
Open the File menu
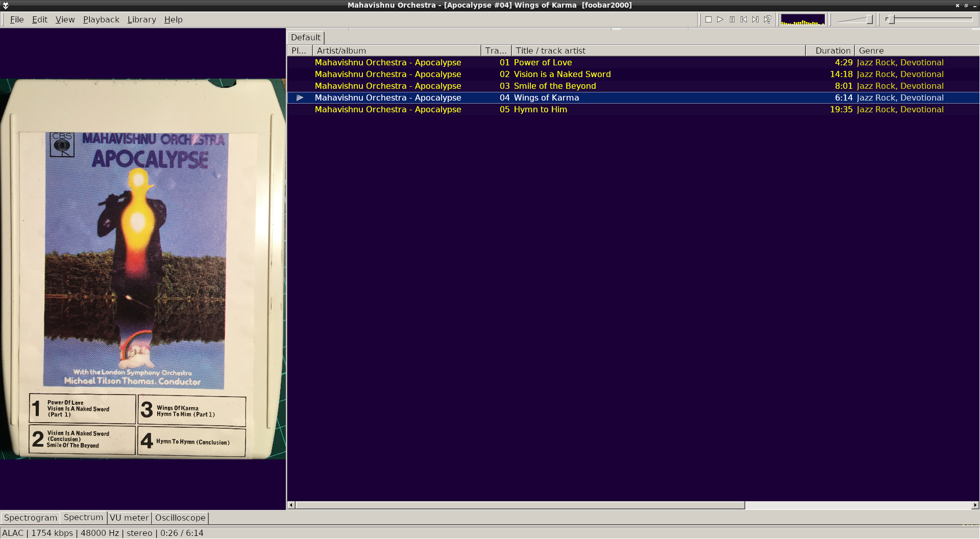pos(17,19)
